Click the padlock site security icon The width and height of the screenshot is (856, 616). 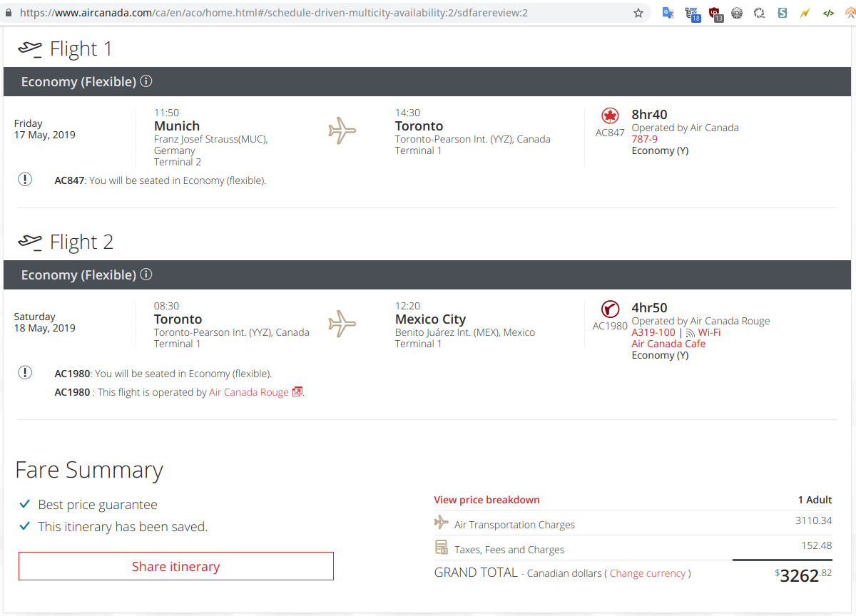point(10,13)
